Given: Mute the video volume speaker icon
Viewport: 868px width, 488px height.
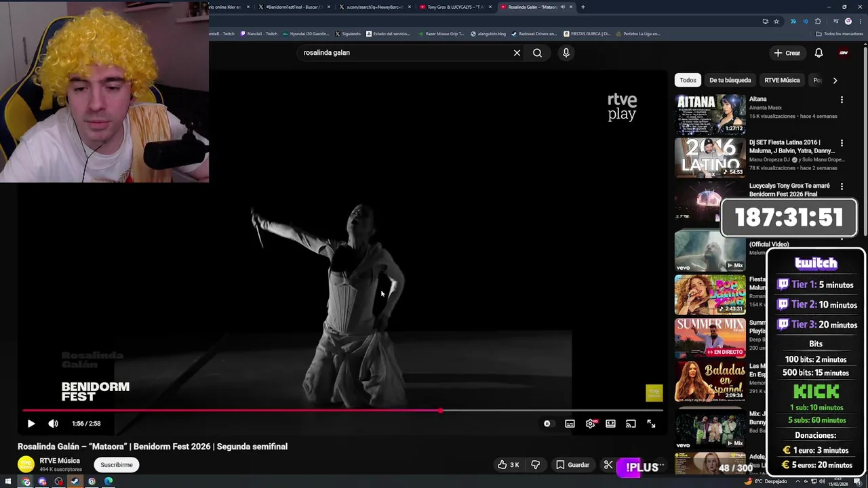Looking at the screenshot, I should point(53,424).
